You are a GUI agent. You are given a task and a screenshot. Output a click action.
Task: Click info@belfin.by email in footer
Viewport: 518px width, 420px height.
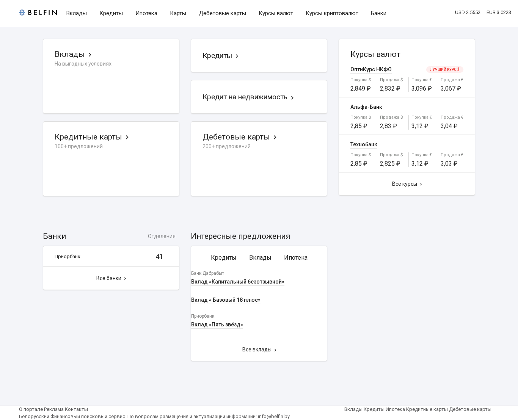[x=274, y=417]
